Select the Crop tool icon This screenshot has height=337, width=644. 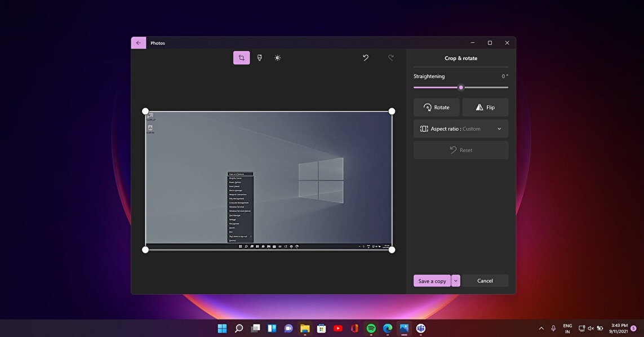241,58
